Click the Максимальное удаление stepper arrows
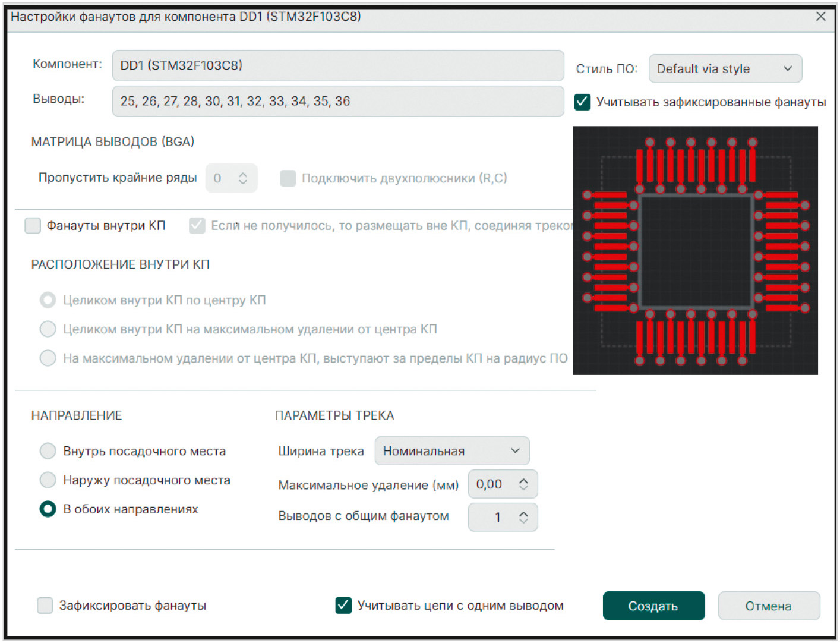Screen dimensions: 840x643 click(523, 484)
